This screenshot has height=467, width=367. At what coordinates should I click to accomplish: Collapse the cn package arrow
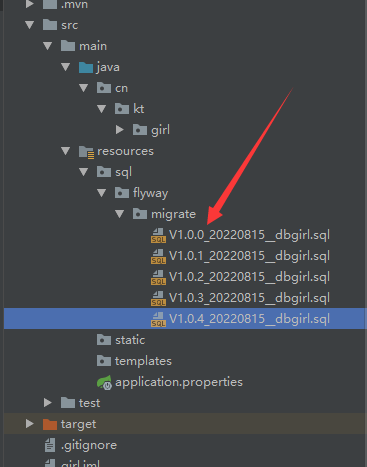coord(84,88)
